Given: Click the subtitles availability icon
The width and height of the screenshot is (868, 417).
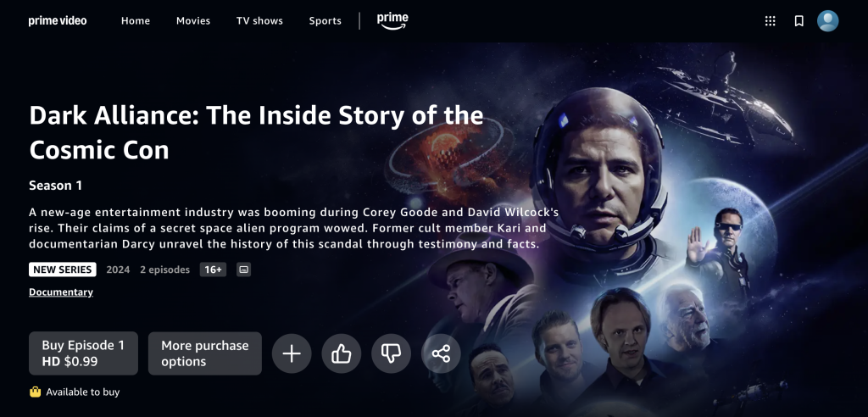Looking at the screenshot, I should point(243,270).
